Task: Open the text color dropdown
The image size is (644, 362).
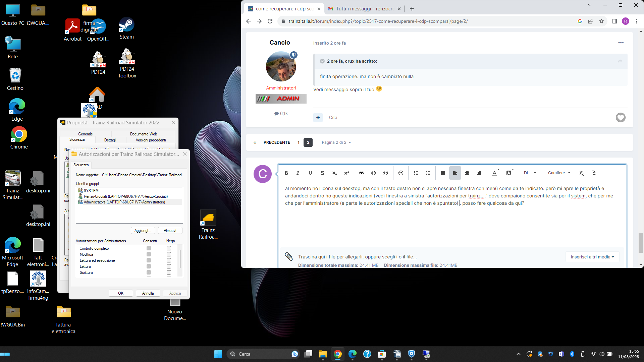Action: [495, 173]
